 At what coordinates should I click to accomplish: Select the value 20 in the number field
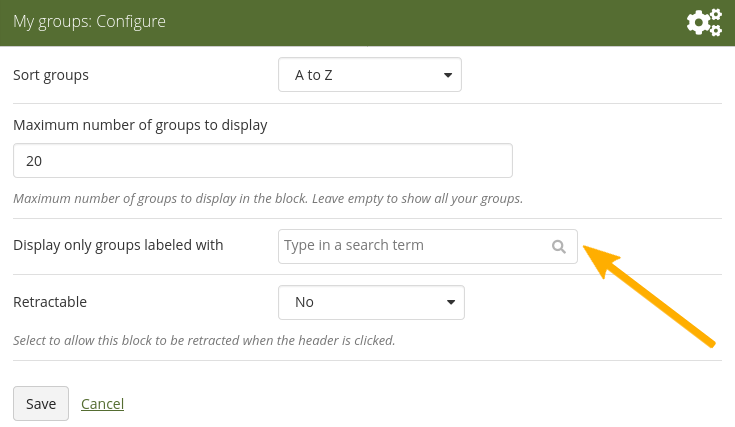[x=35, y=161]
